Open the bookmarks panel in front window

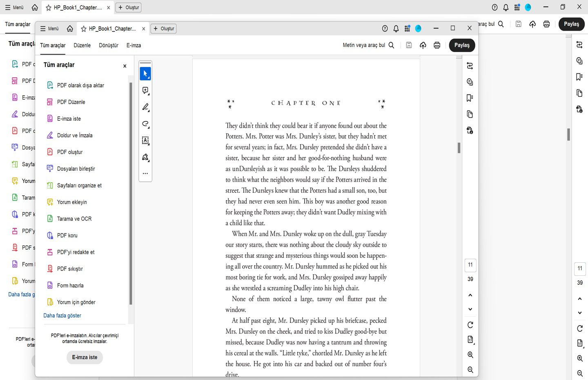(x=470, y=98)
